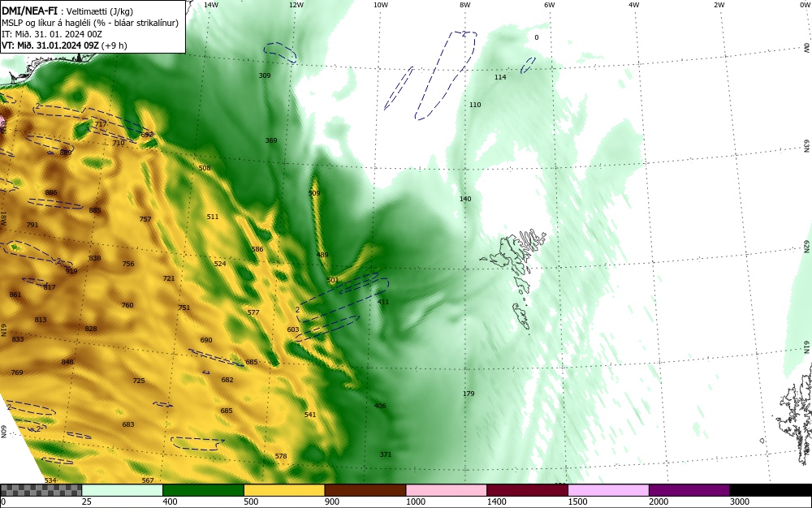The width and height of the screenshot is (812, 508).
Task: Click the CAPE value '586' on the map
Action: coord(257,249)
